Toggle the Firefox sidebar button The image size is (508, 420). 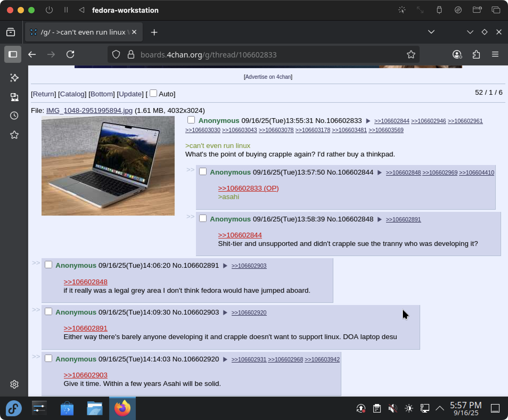click(x=13, y=54)
